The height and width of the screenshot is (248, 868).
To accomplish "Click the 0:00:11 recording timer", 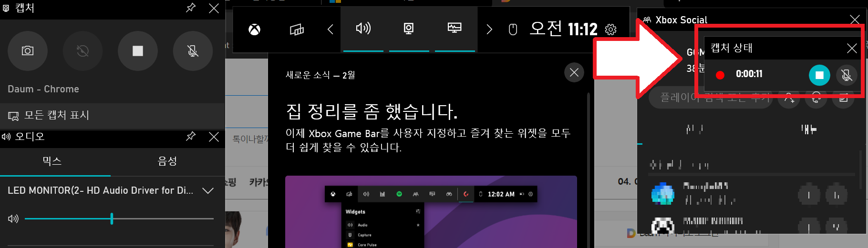I will point(749,74).
